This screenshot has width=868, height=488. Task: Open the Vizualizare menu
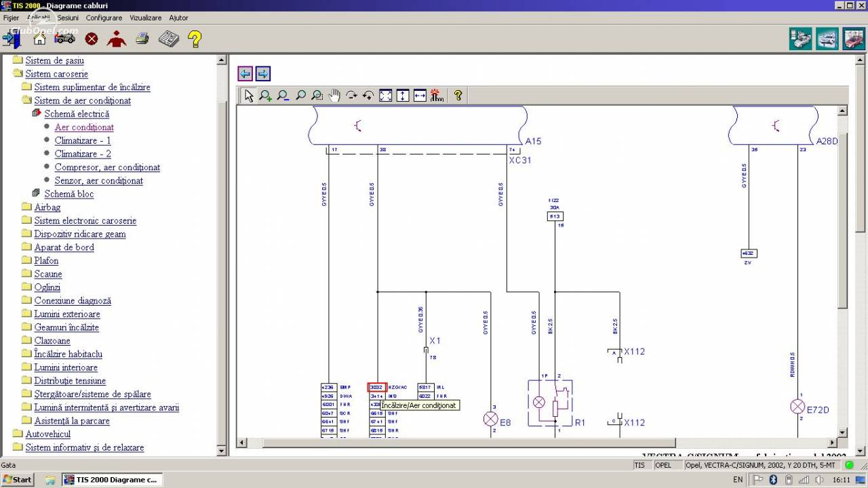pyautogui.click(x=145, y=18)
